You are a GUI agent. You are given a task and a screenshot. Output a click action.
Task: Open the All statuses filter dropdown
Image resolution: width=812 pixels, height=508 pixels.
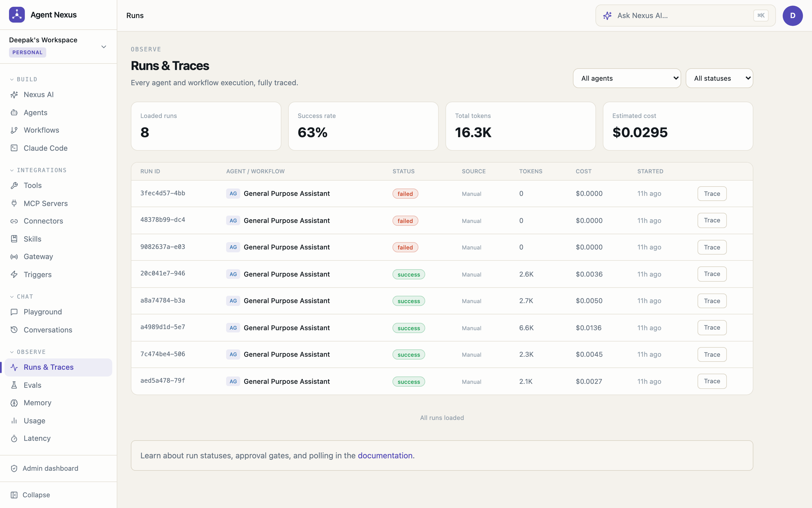720,78
